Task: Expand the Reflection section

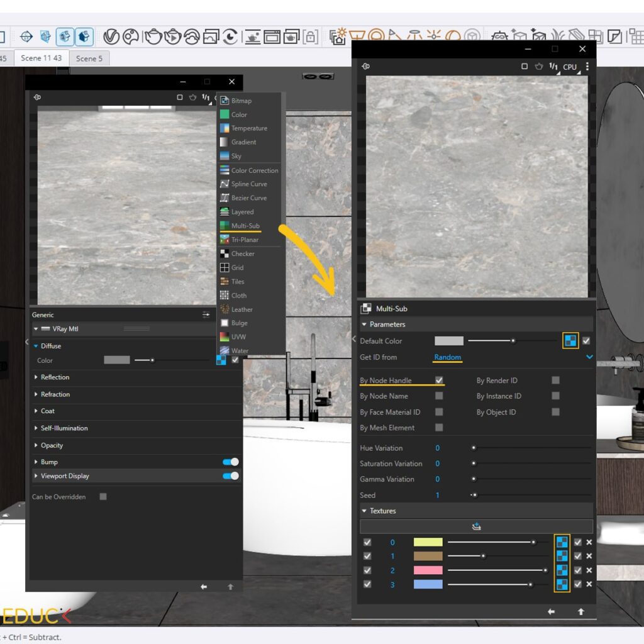Action: tap(55, 377)
